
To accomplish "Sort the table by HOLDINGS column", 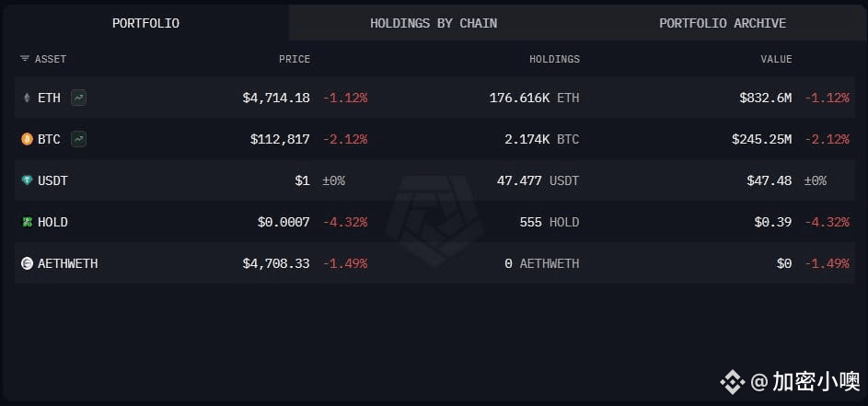I will coord(555,59).
